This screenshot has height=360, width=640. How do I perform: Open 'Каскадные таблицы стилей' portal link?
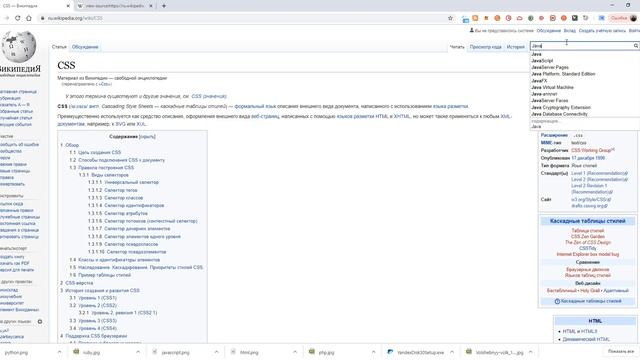pyautogui.click(x=591, y=301)
